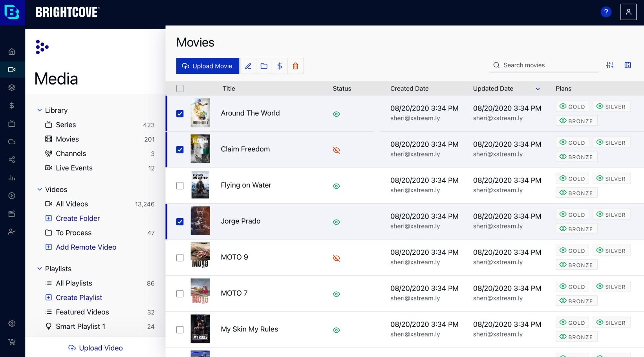Uncheck the Jorge Prado checkbox
Viewport: 644px width, 357px height.
coord(180,222)
